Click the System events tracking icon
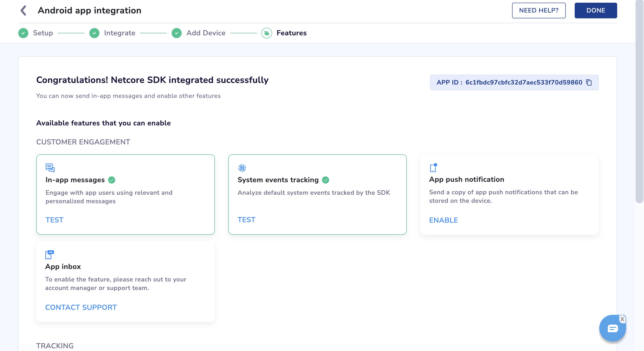The image size is (644, 351). point(242,168)
